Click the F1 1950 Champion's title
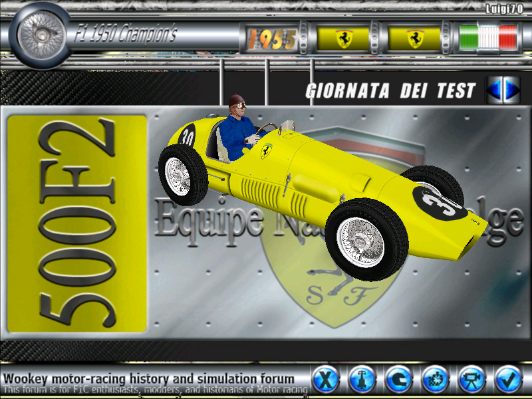This screenshot has height=399, width=532. click(x=126, y=34)
